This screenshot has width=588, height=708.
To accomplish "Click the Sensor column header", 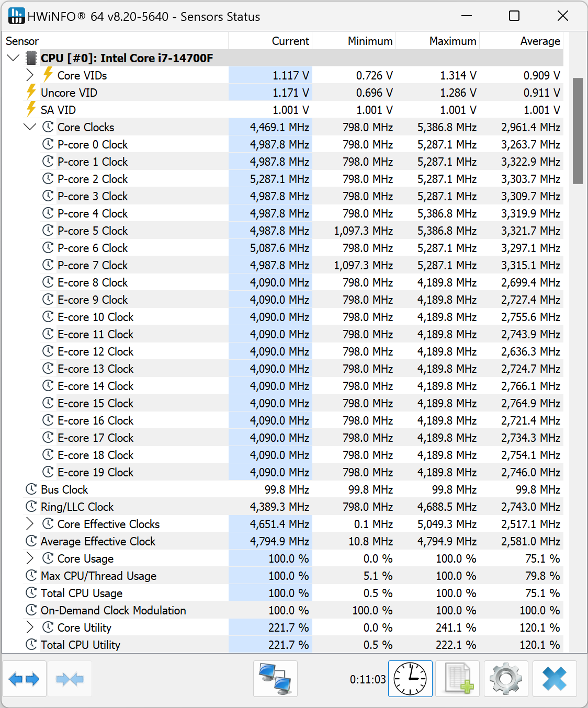I will point(22,41).
